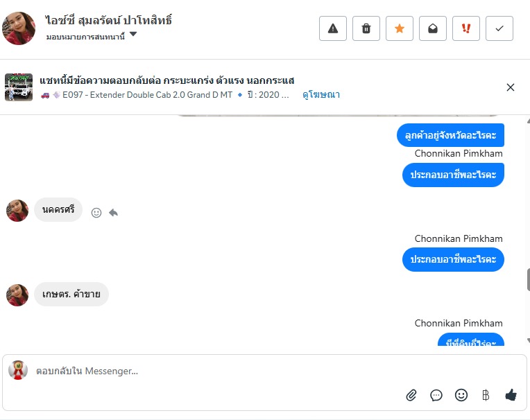Mark conversation done with checkmark button
530x420 pixels.
pos(499,28)
